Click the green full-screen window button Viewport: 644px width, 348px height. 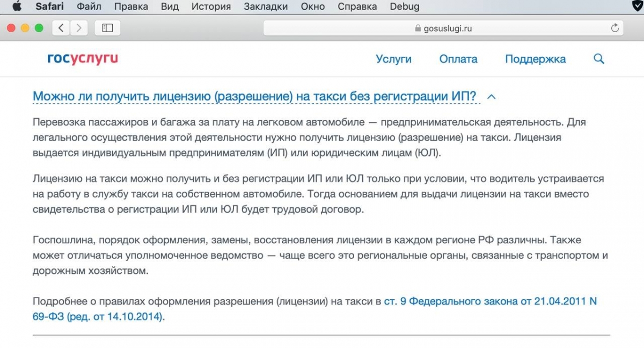39,28
